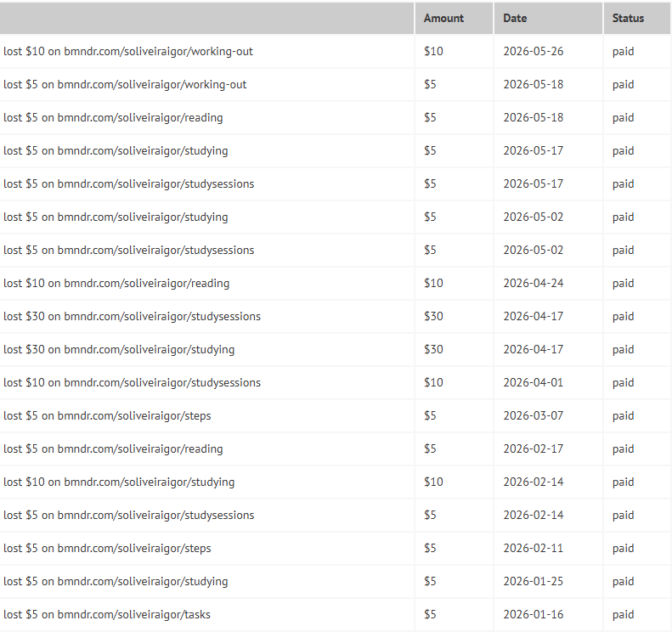Click the paid status in the 2026-04-24 row

point(623,284)
